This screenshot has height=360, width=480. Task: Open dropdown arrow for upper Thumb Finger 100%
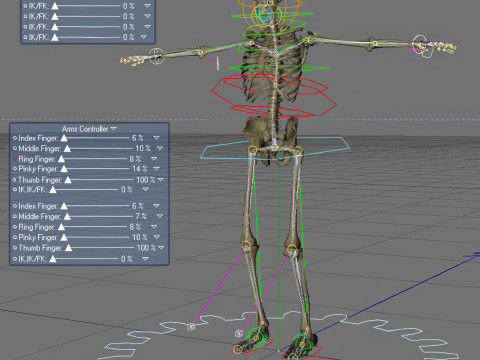(x=161, y=180)
